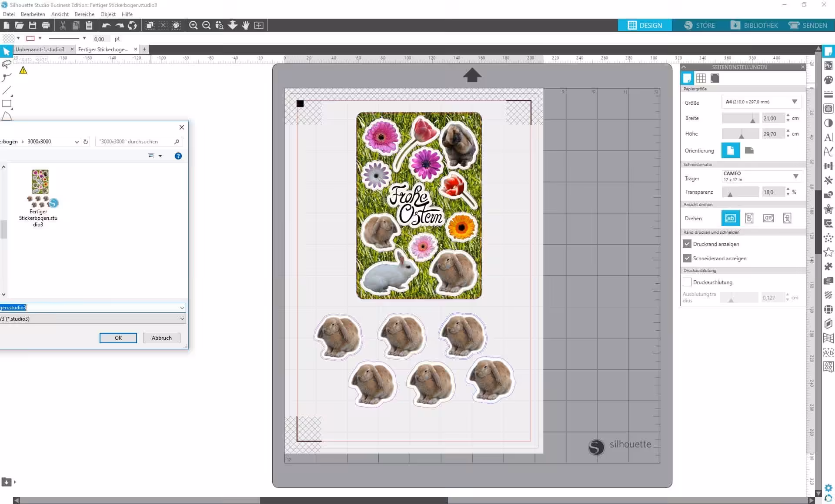
Task: Toggle Schneiderand anzeigen checkbox
Action: point(687,259)
